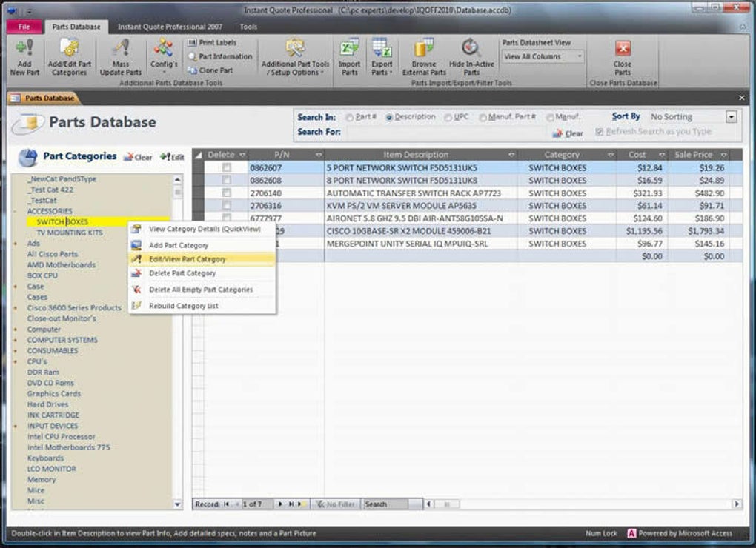Click the No Filter indicator

[x=336, y=504]
